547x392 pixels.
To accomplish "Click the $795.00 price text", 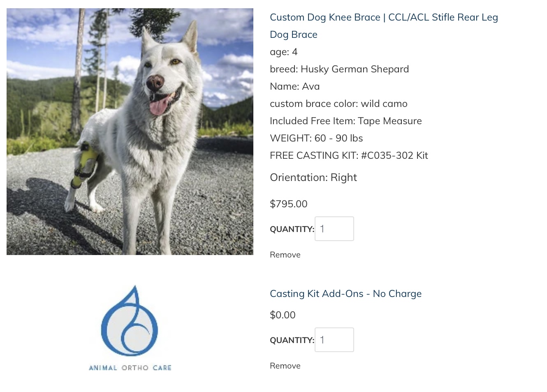I will click(x=288, y=204).
